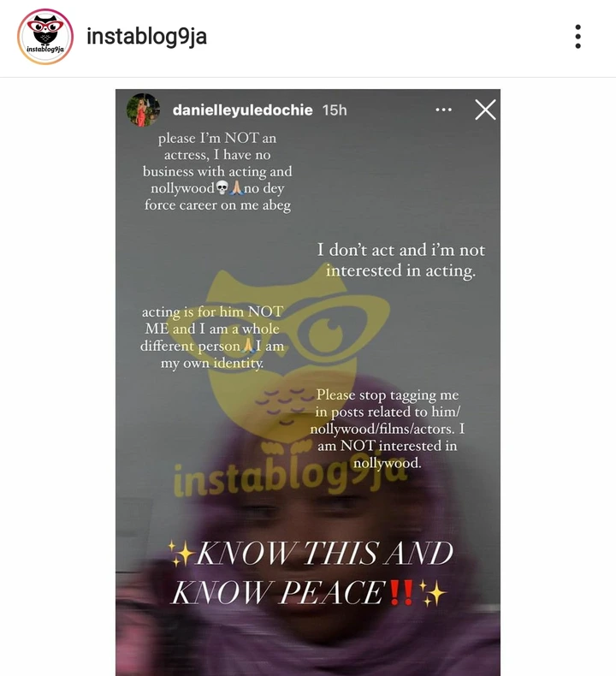Click the skull emoji after nollywood
This screenshot has width=616, height=676.
(x=222, y=188)
